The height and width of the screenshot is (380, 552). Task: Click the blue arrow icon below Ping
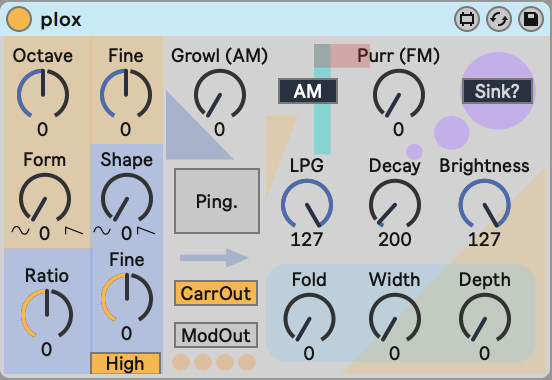(x=214, y=258)
